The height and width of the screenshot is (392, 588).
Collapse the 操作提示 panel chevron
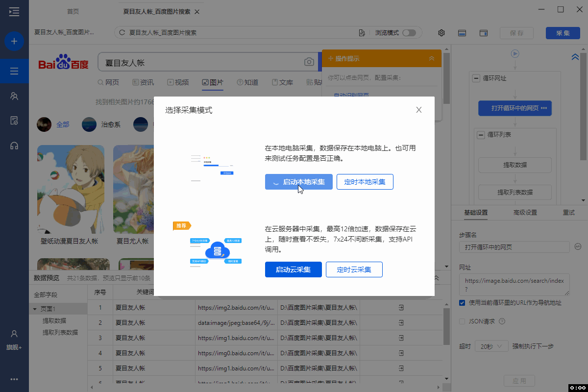pyautogui.click(x=432, y=58)
